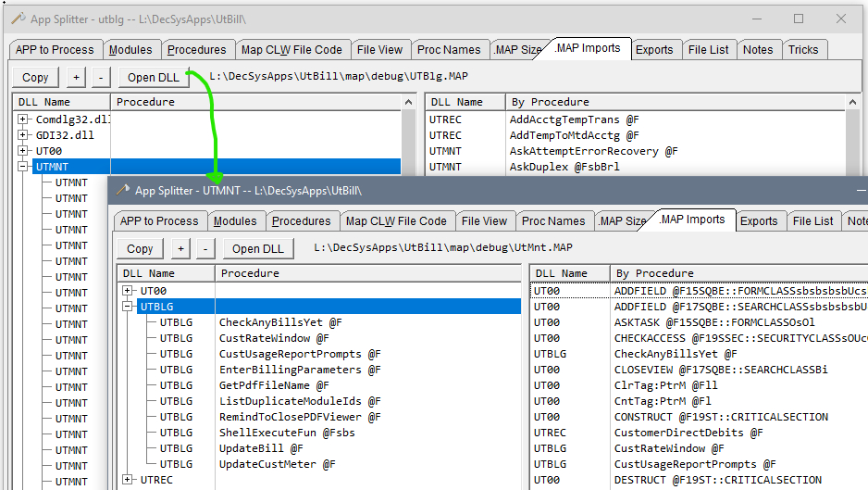Open the Proc Names tab in front window

(552, 221)
